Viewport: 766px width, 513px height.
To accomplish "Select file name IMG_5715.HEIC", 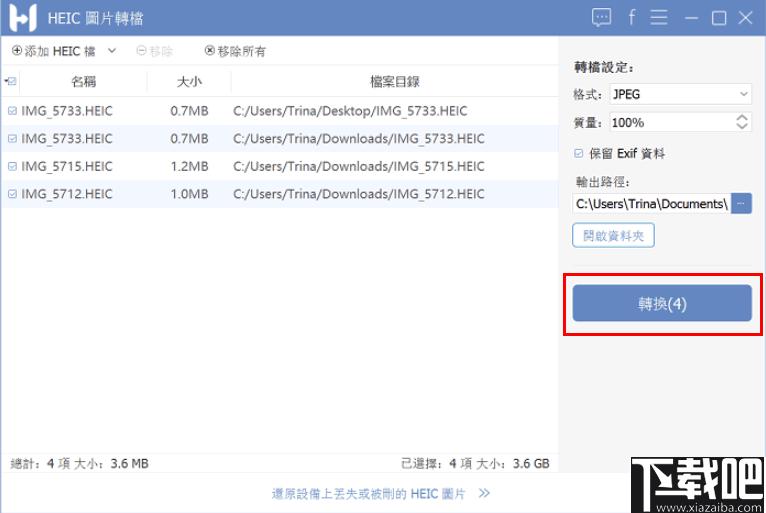I will coord(67,167).
